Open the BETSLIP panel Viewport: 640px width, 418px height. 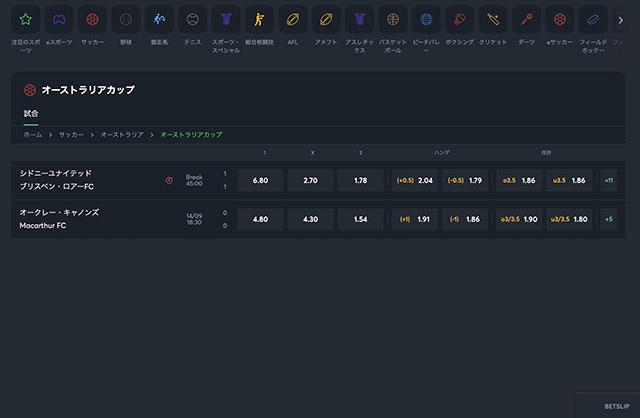(606, 406)
